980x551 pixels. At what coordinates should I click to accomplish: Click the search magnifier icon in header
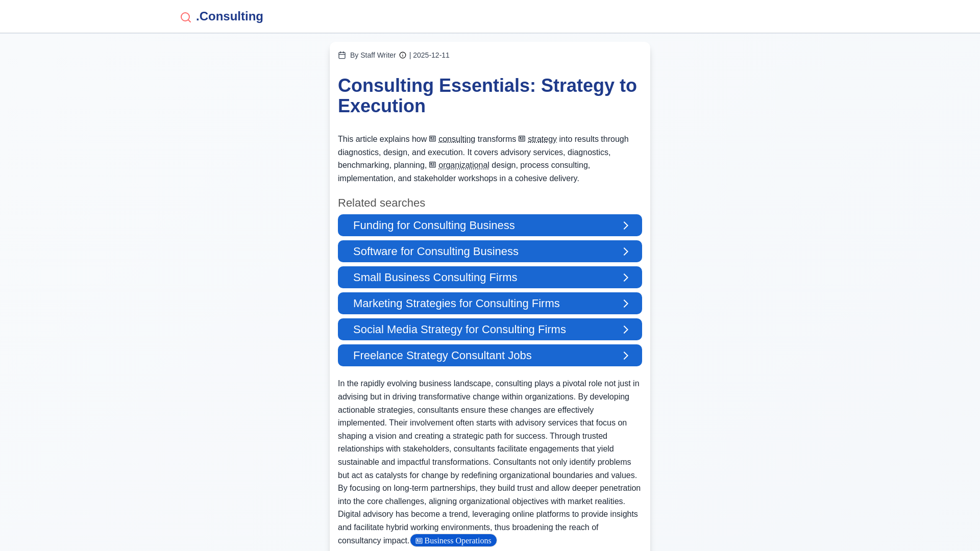[x=186, y=17]
